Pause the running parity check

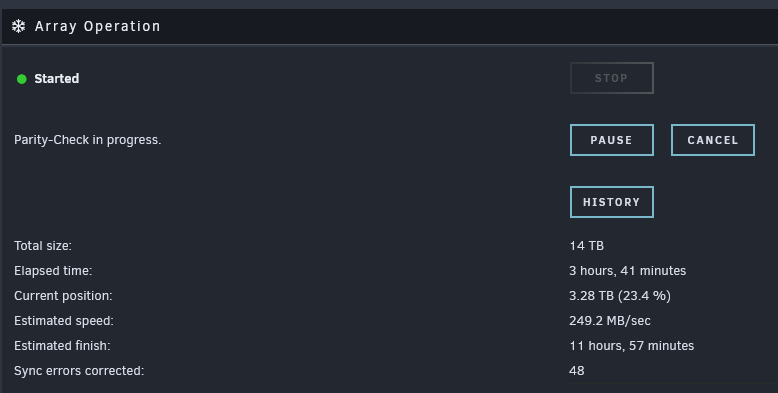pyautogui.click(x=612, y=140)
